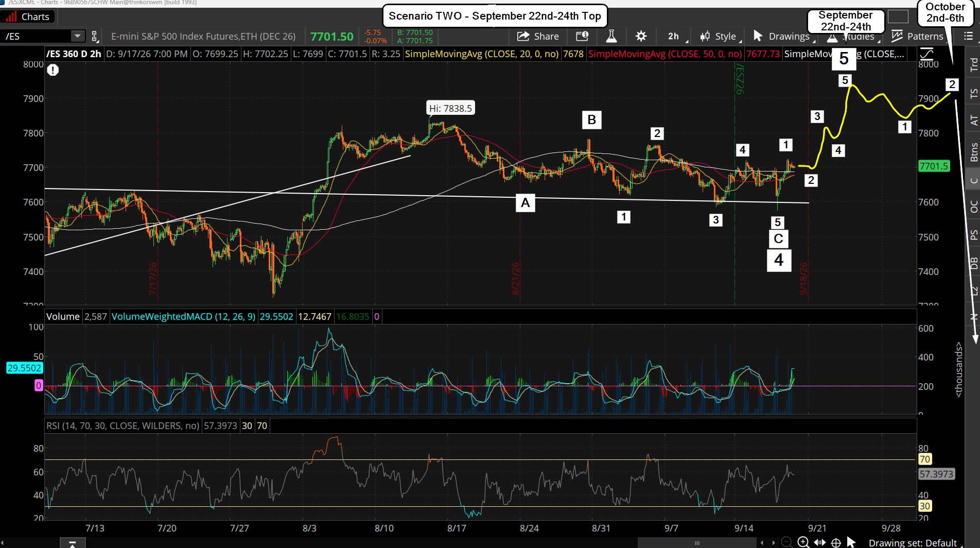
Task: Open the Drawing set: Default dropdown
Action: tap(912, 543)
